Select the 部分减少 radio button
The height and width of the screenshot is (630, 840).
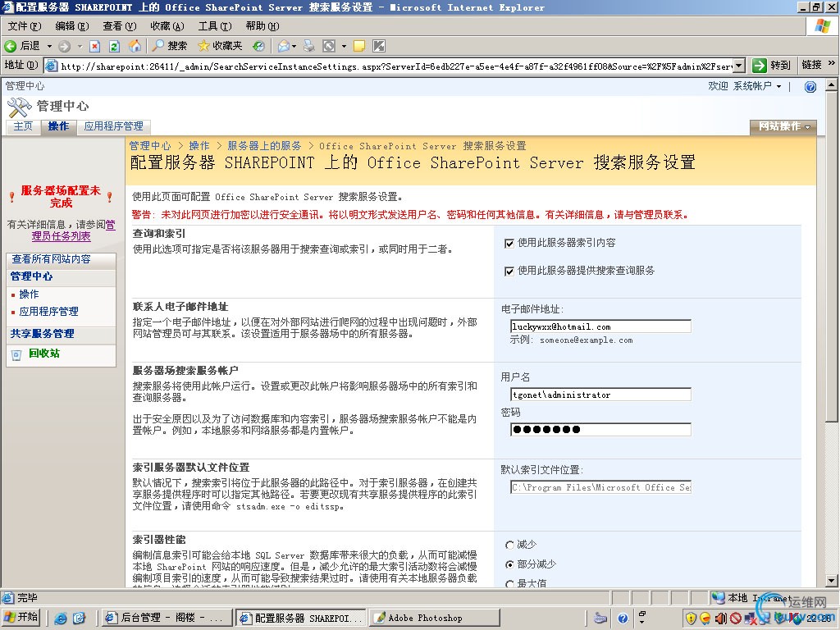pos(509,564)
